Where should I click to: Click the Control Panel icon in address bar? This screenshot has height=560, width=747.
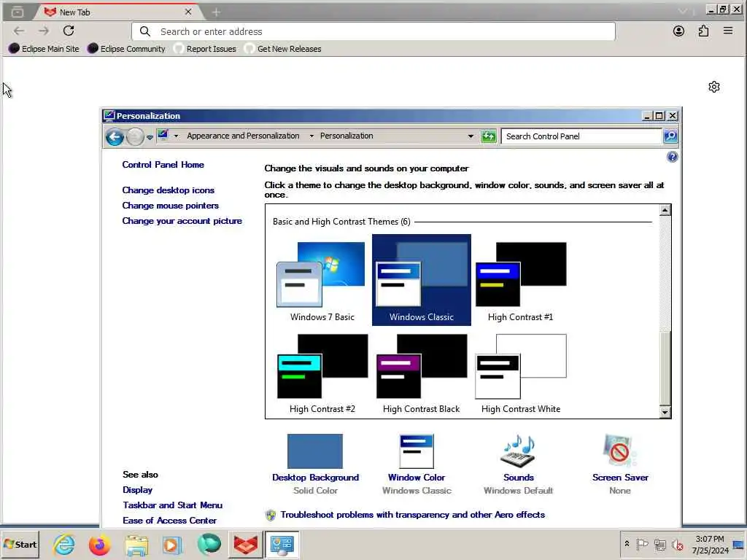pyautogui.click(x=163, y=136)
